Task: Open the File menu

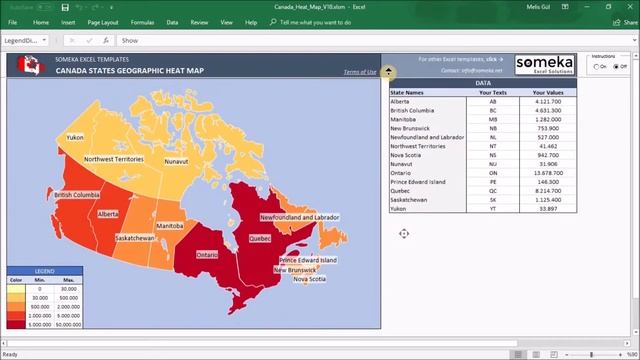Action: (x=13, y=22)
